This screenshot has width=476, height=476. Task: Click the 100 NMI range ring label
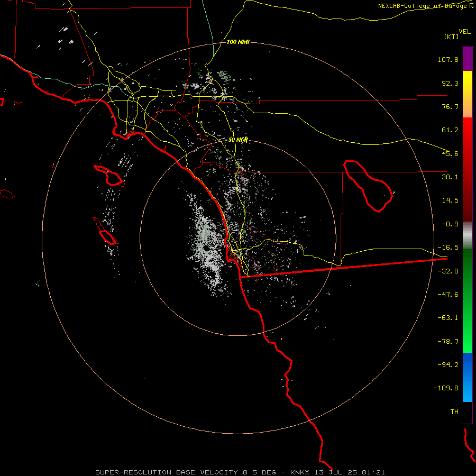point(238,42)
